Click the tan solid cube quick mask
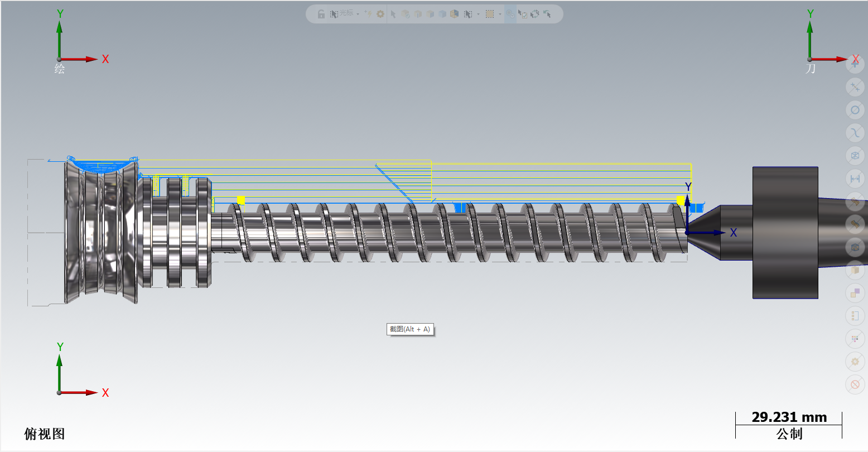868x452 pixels. tap(855, 270)
